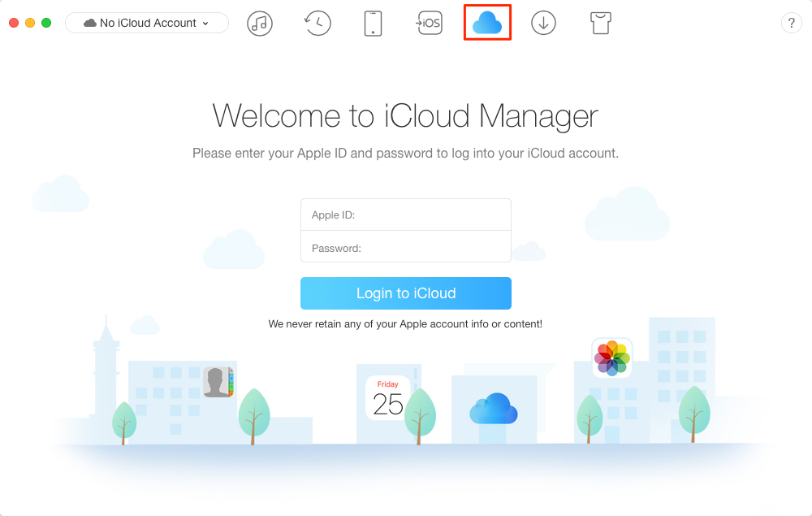
Task: Select the Move to iOS icon
Action: coord(430,24)
